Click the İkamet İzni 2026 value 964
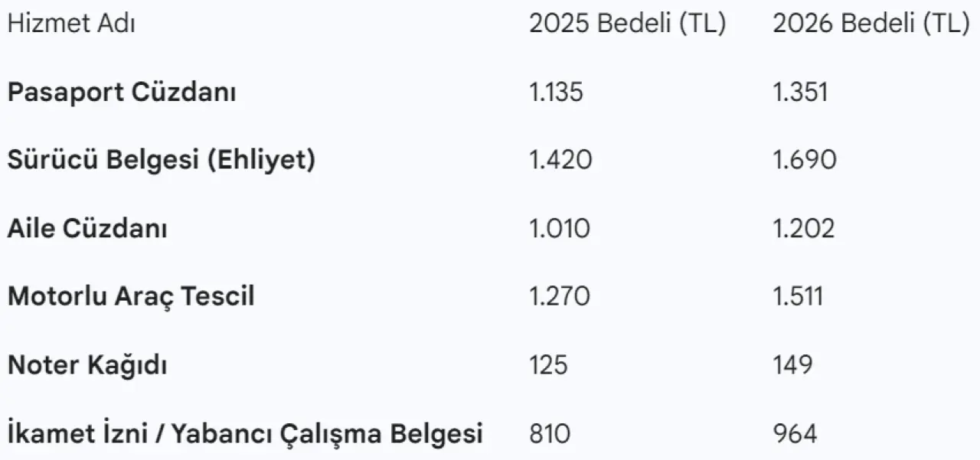The image size is (980, 460). (x=795, y=434)
